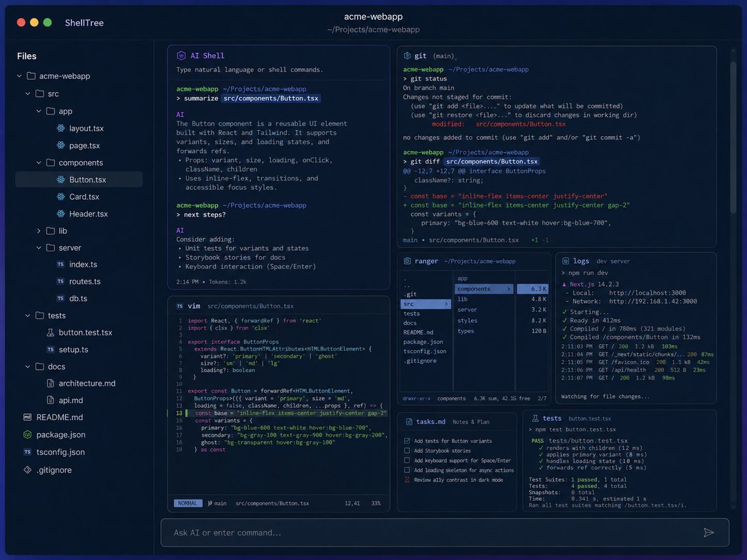Click the send arrow icon in command bar
747x560 pixels.
(x=708, y=533)
